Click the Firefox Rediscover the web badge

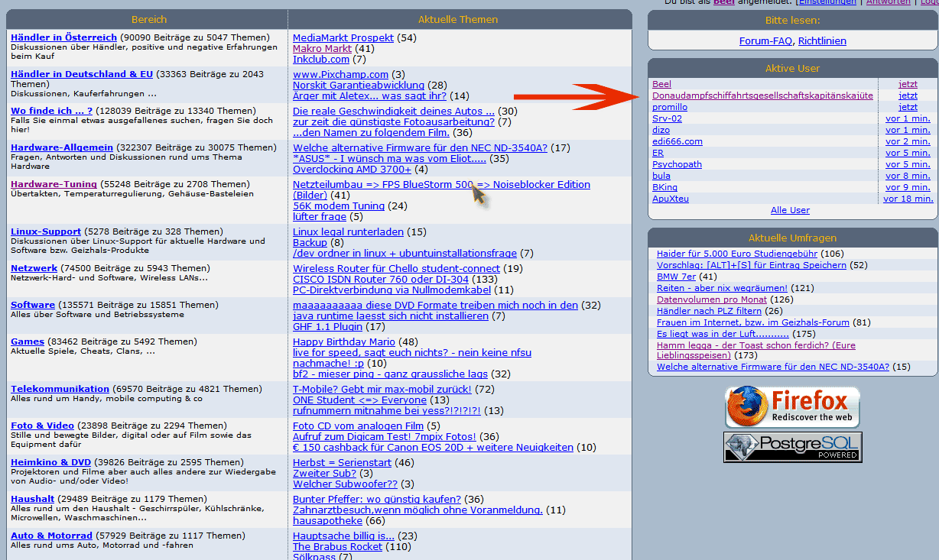[x=793, y=407]
